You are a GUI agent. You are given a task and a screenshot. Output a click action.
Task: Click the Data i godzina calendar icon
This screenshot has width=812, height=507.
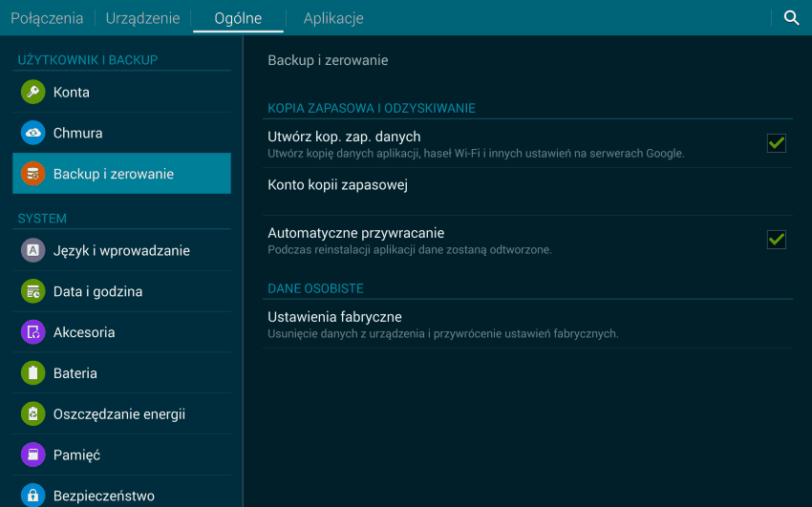tap(32, 291)
